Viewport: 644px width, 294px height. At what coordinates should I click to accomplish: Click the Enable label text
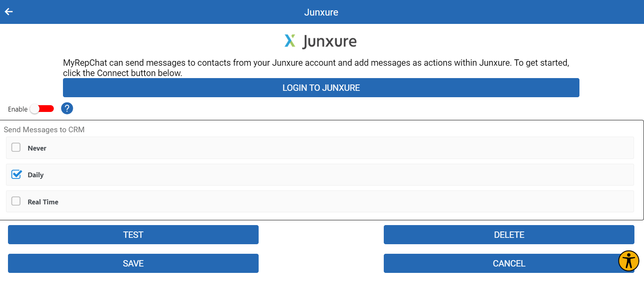pyautogui.click(x=18, y=109)
